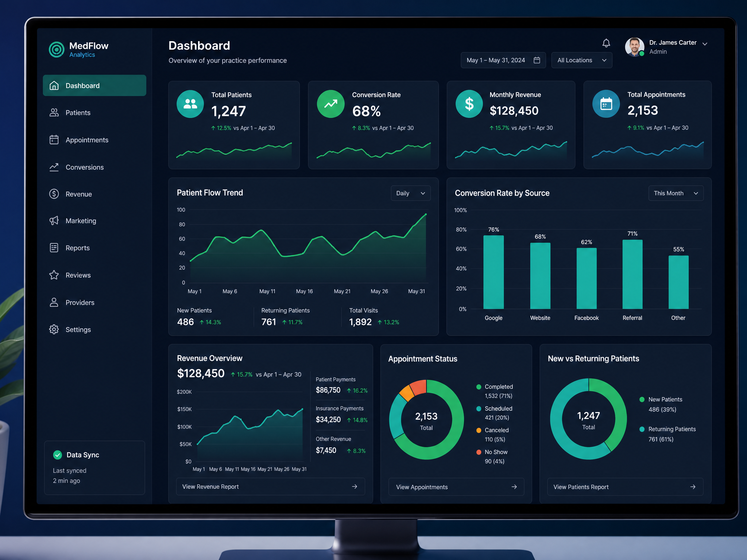Screen dimensions: 747x560
Task: Click the $128,450 value in Revenue Overview
Action: point(201,373)
